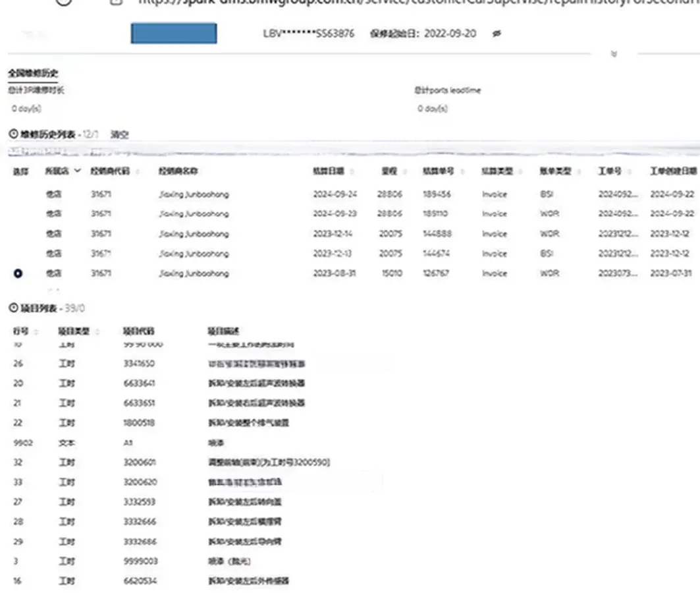The height and width of the screenshot is (593, 700).
Task: Click the collapse circle icon beside 维修历史列表
Action: coord(13,134)
